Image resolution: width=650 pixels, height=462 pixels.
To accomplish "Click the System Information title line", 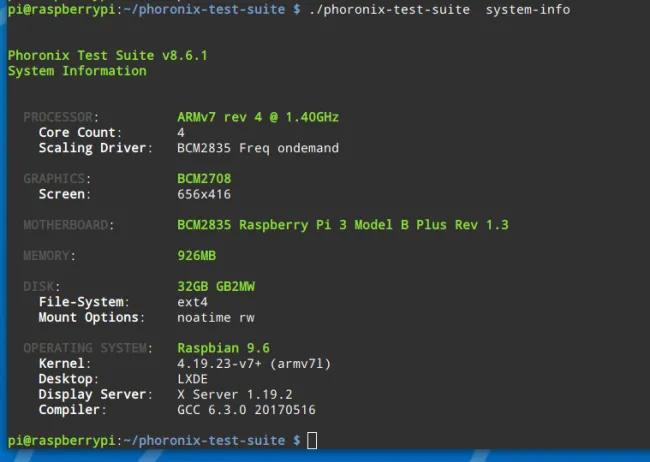I will click(x=77, y=71).
